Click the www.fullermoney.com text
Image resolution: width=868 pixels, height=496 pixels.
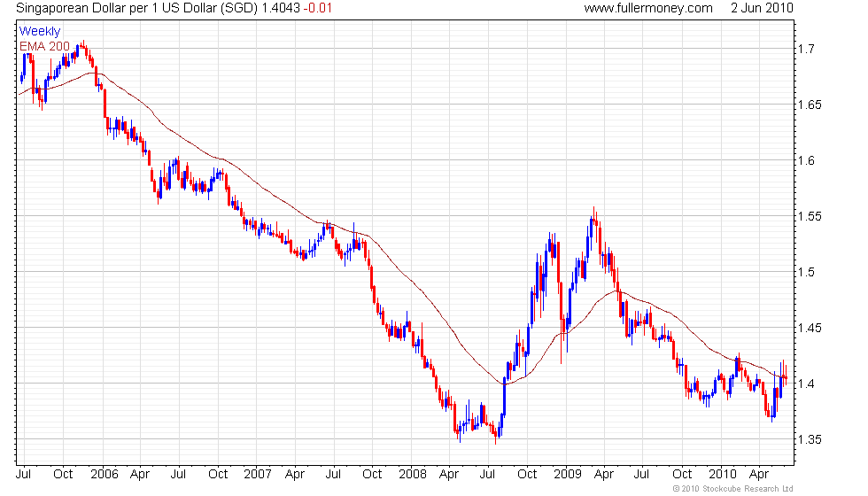pyautogui.click(x=648, y=8)
